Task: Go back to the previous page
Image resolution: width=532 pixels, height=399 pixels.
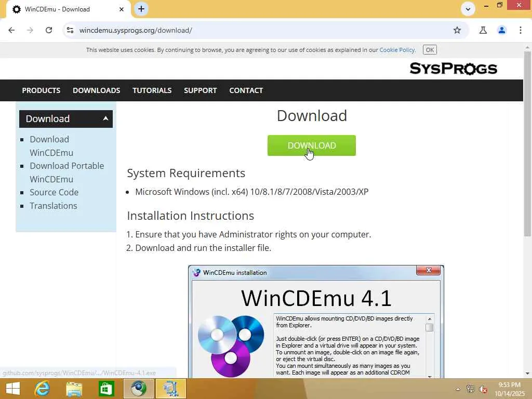Action: [11, 30]
